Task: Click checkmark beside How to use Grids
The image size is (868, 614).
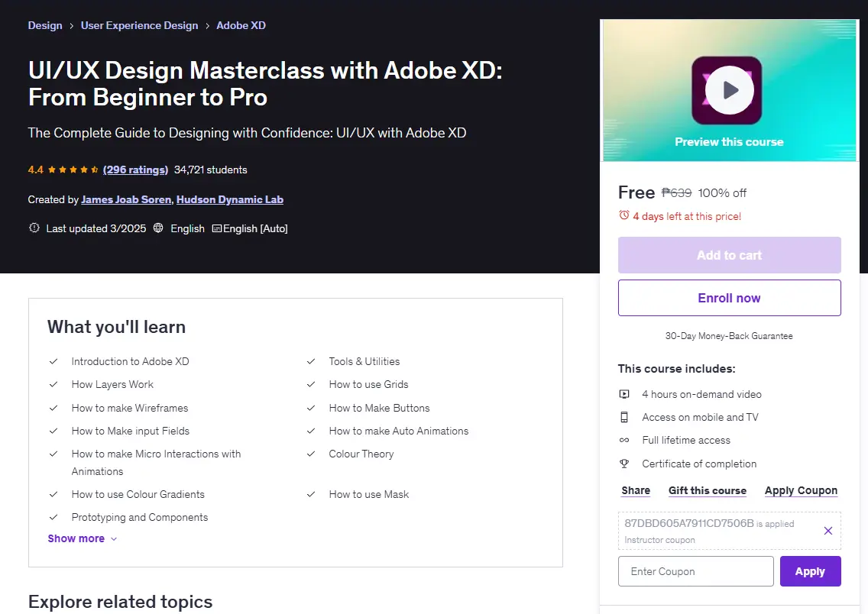Action: [x=311, y=384]
